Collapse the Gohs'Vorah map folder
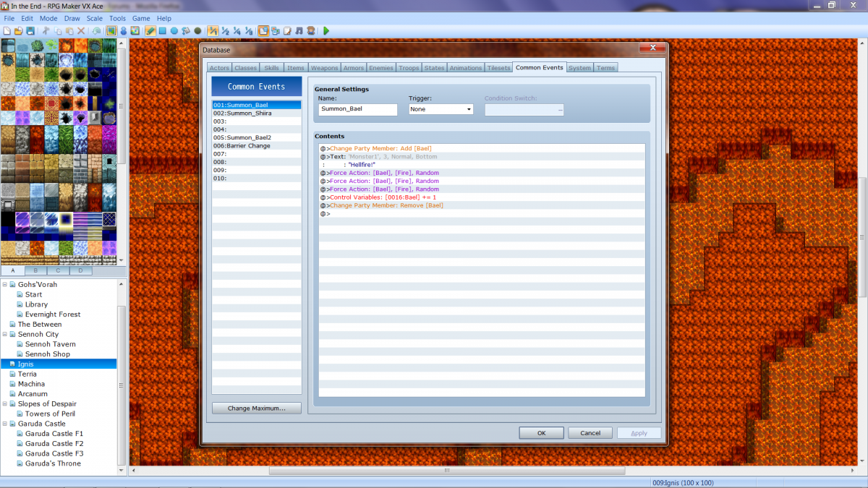This screenshot has width=868, height=488. click(x=5, y=284)
